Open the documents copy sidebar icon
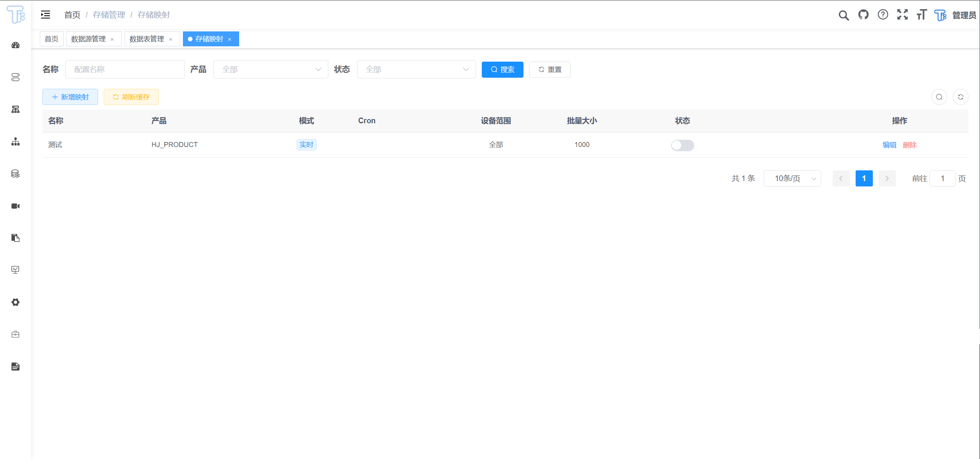 15,238
